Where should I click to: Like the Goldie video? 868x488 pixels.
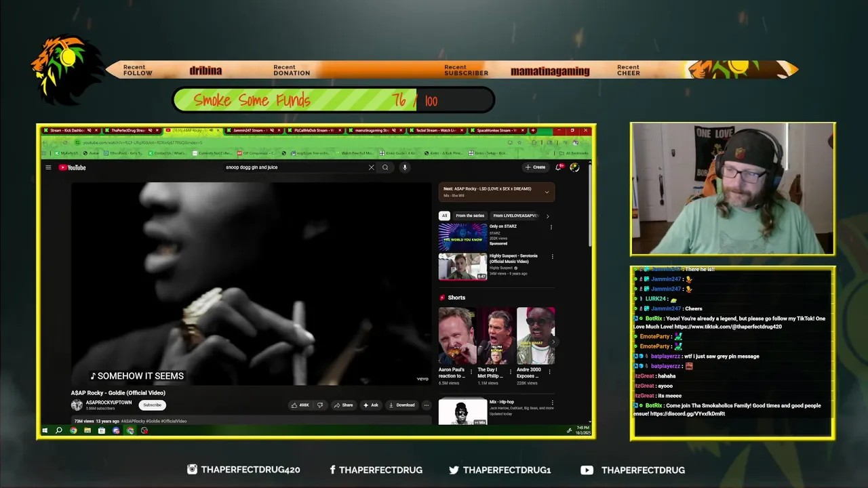pyautogui.click(x=300, y=405)
